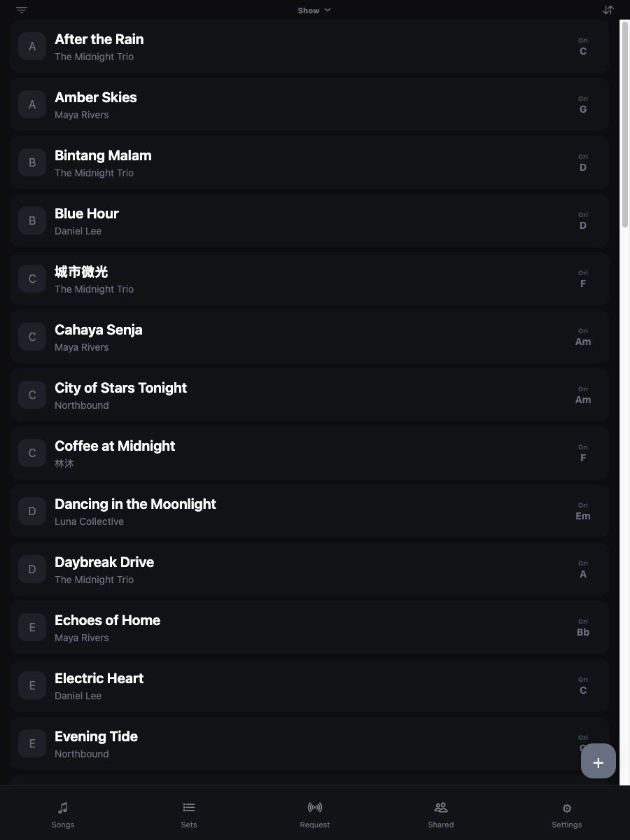
Task: Click the chevron beside Show
Action: (328, 10)
